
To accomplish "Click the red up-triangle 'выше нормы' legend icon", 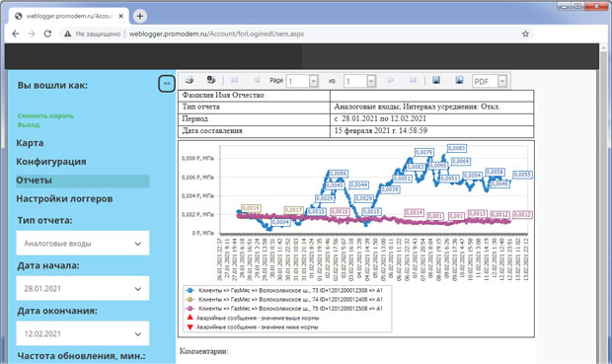I will tap(191, 318).
